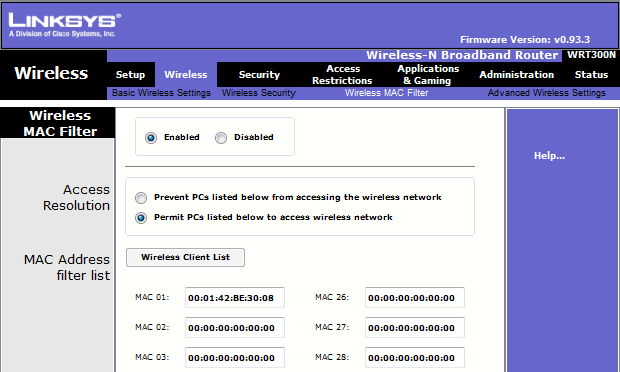Click the Linksys logo
620x372 pixels.
[64, 25]
